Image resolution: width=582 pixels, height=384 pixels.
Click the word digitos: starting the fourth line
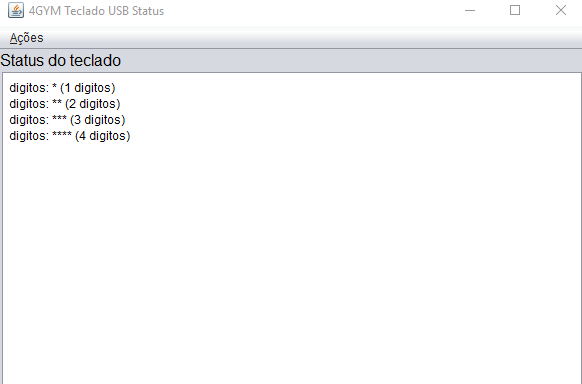[29, 136]
